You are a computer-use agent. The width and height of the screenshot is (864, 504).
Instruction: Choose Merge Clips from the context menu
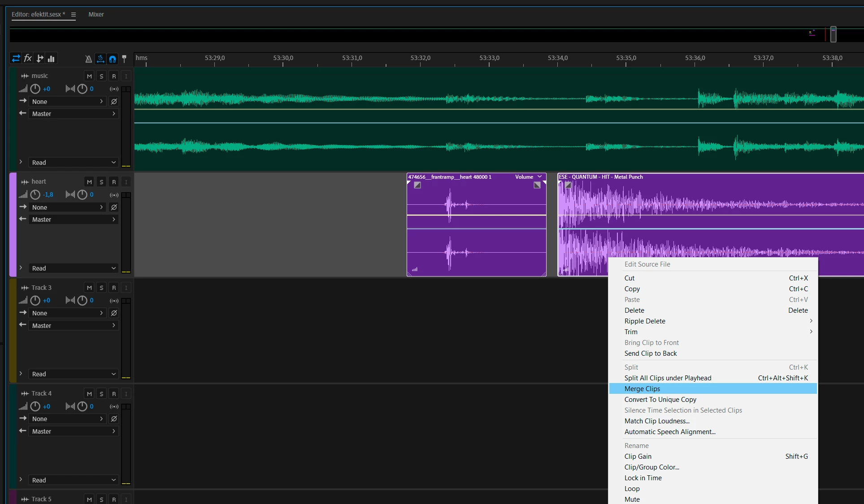[x=642, y=389]
